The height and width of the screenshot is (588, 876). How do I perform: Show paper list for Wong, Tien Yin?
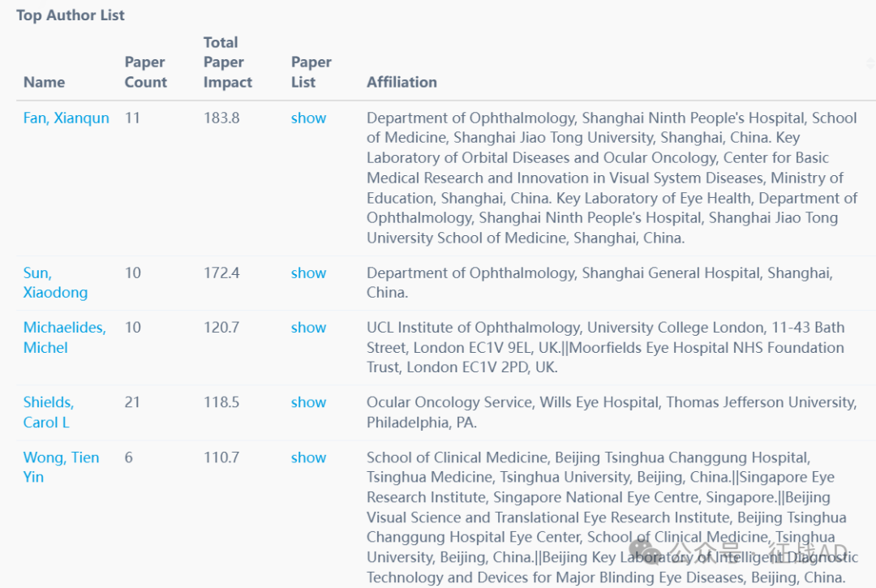pos(308,457)
